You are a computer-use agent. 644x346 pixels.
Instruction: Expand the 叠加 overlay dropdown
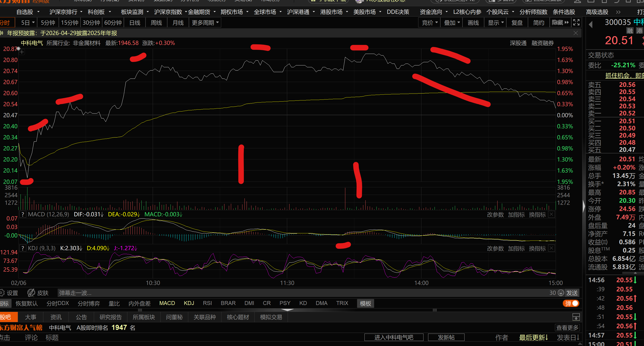[451, 23]
